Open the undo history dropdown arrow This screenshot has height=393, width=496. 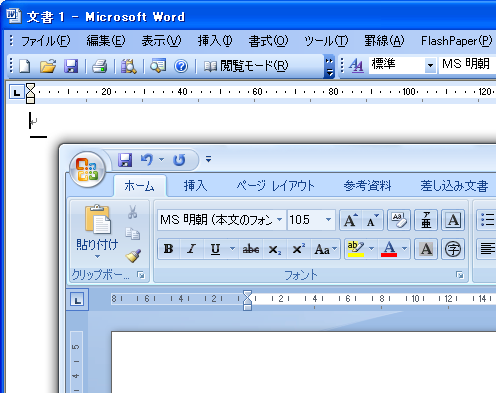point(162,160)
